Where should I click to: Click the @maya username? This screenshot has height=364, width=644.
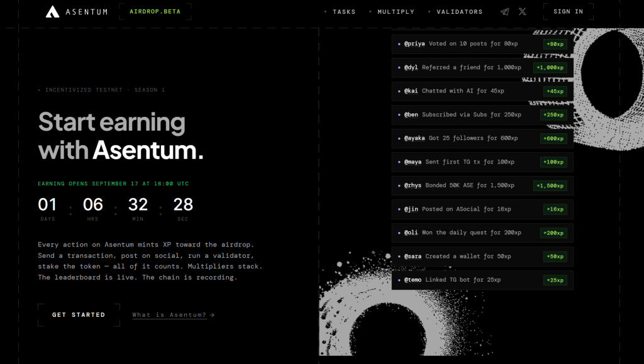point(413,162)
